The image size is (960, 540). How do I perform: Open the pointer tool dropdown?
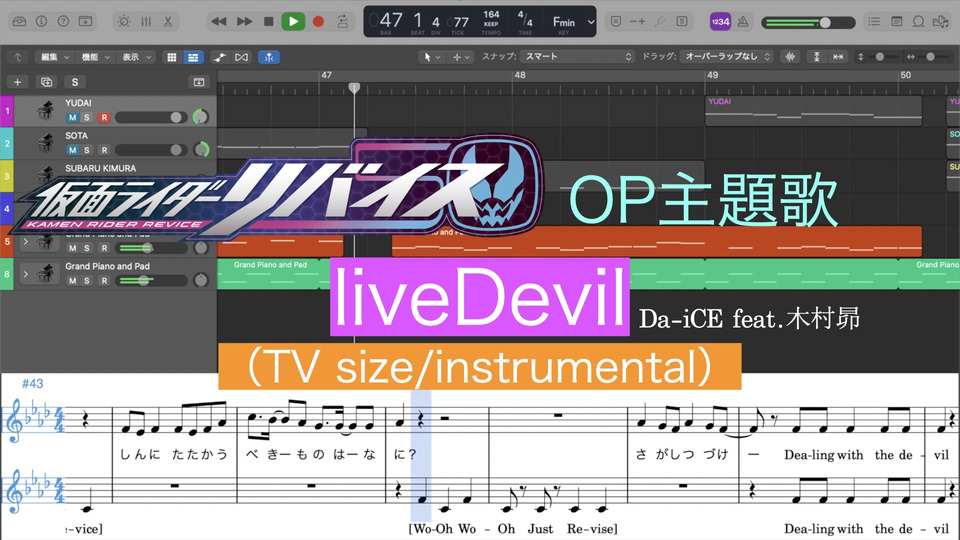[432, 57]
